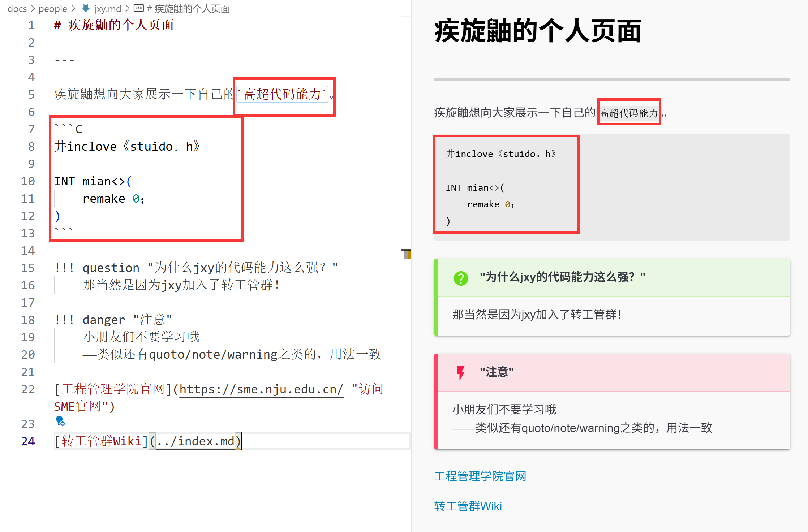Click the '!!! question' admonition line in editor
Image resolution: width=808 pixels, height=532 pixels.
click(196, 268)
